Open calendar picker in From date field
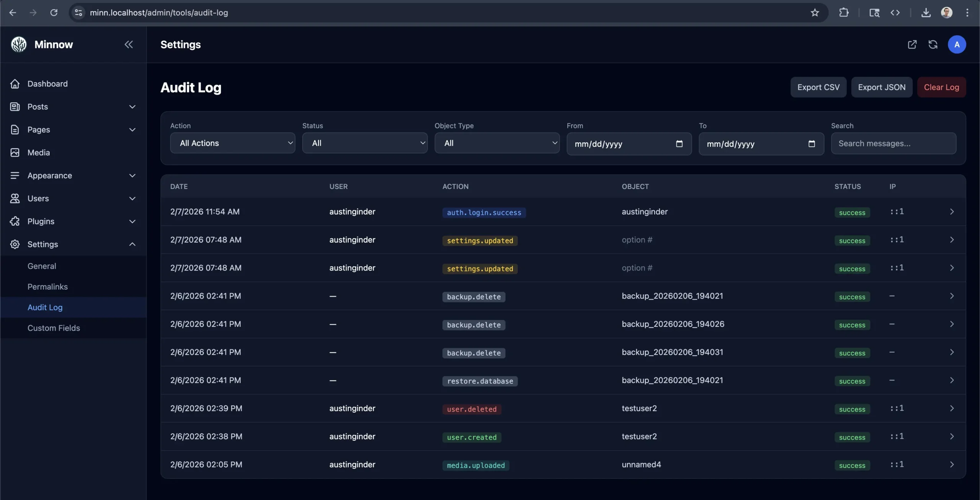980x500 pixels. (679, 144)
